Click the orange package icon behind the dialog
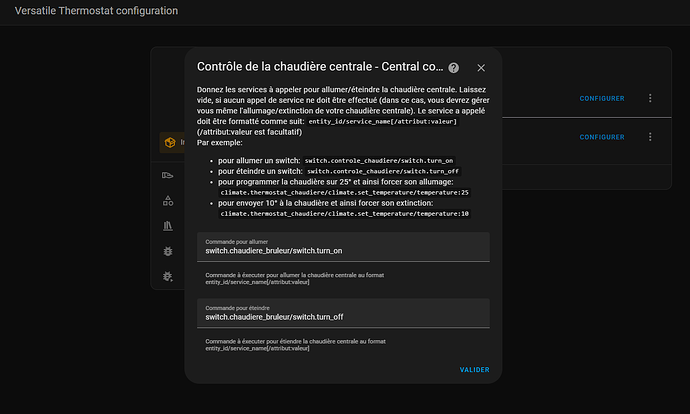Viewport: 690px width, 414px height. [x=170, y=143]
